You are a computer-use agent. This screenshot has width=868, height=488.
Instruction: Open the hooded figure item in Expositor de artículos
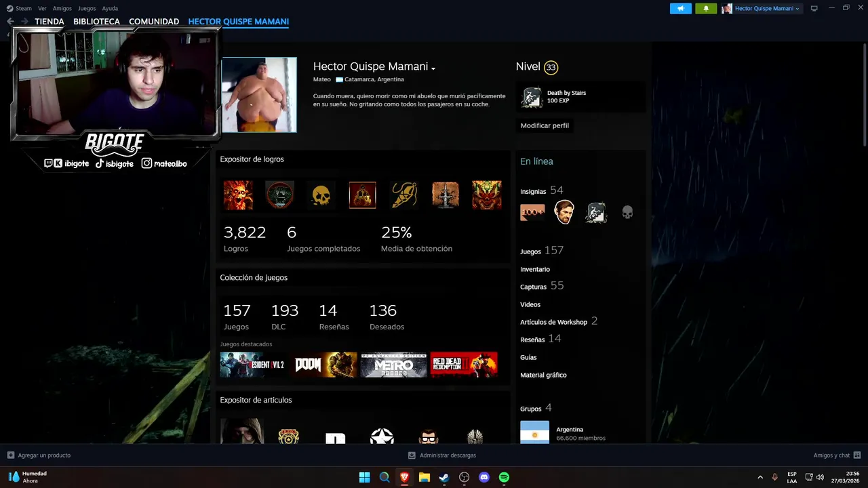pos(241,431)
